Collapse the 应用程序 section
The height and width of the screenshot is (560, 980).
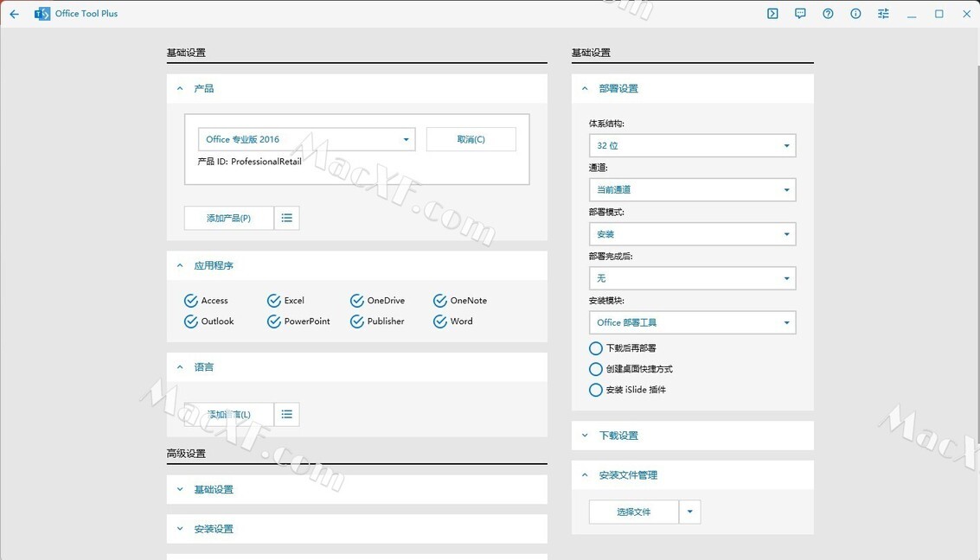click(x=357, y=266)
